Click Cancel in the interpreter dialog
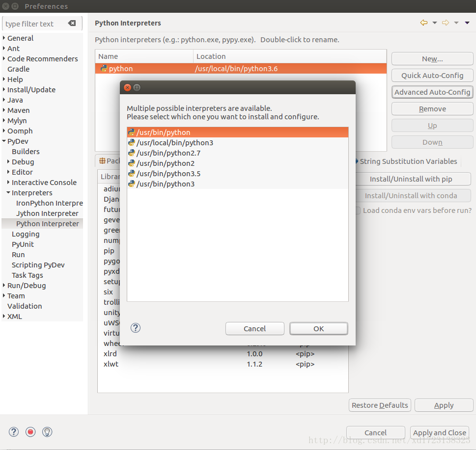Viewport: 476px width, 450px height. point(254,329)
